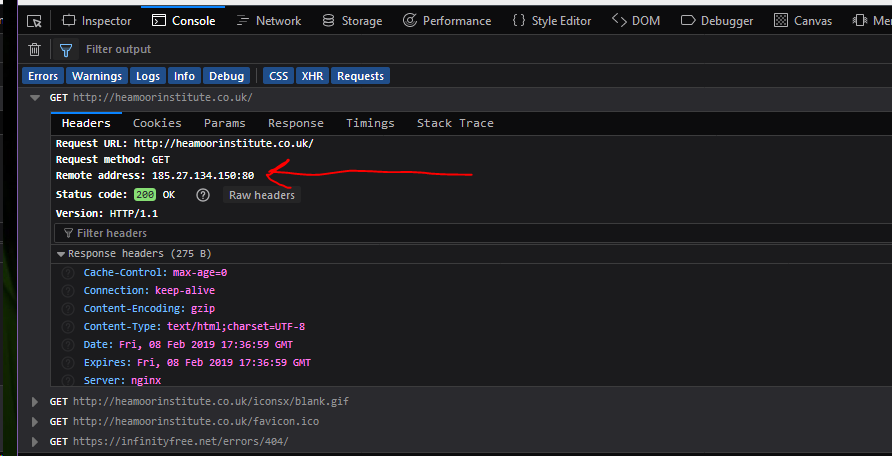Click the element picker icon

click(34, 20)
